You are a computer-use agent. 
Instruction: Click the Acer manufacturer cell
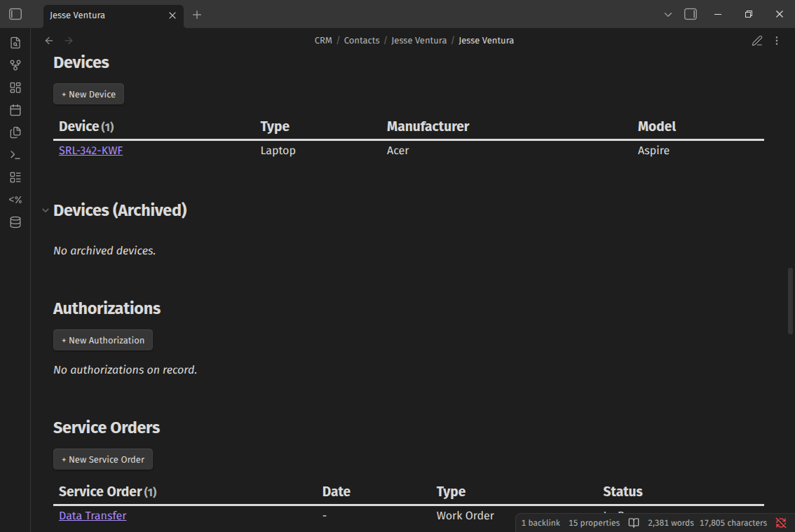point(397,151)
